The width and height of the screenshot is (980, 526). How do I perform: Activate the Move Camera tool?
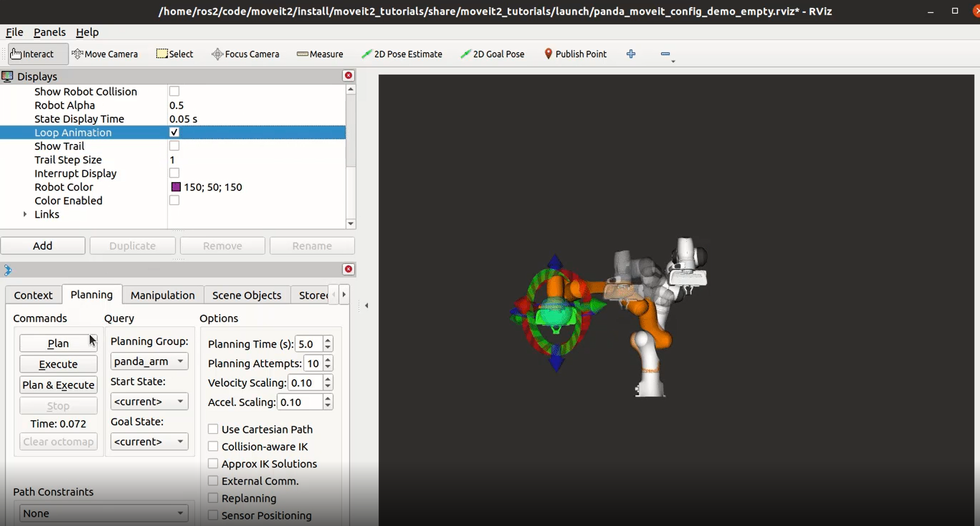(x=105, y=54)
